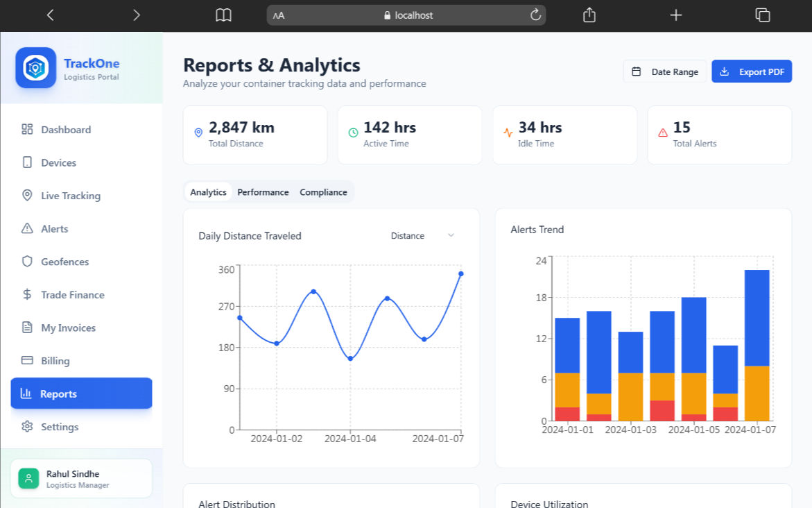Open the Date Range picker
The height and width of the screenshot is (508, 812).
[665, 71]
